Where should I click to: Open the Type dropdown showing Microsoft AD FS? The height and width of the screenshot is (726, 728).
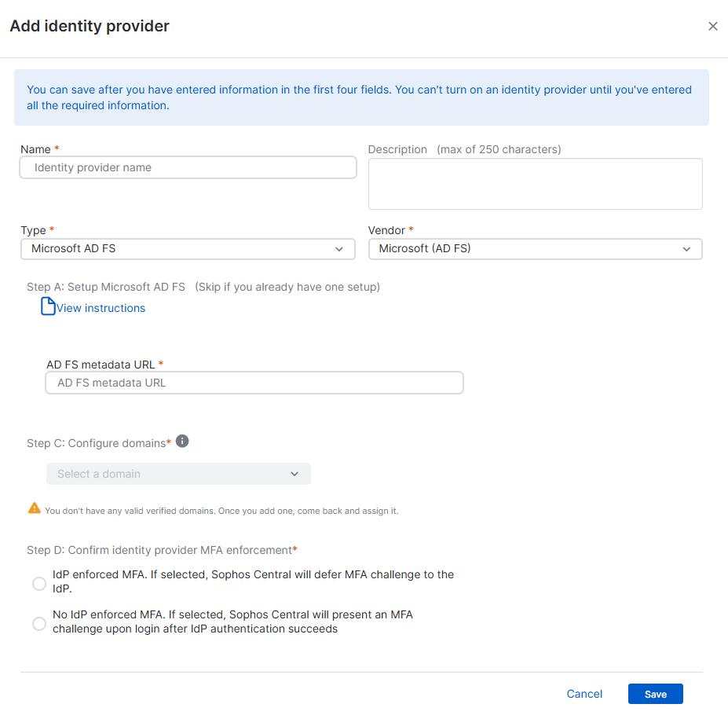(187, 249)
